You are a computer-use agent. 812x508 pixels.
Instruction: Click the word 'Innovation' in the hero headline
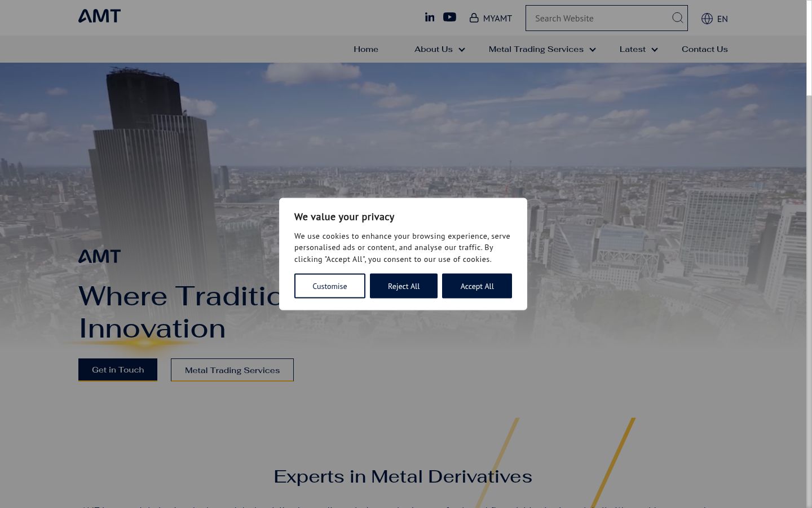152,329
